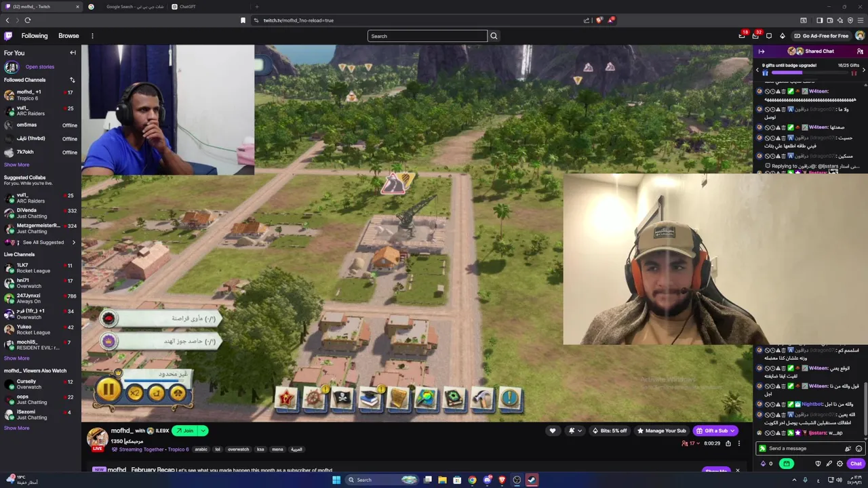Screen dimensions: 868x488
Task: Expand the viewer count dropdown
Action: [699, 444]
